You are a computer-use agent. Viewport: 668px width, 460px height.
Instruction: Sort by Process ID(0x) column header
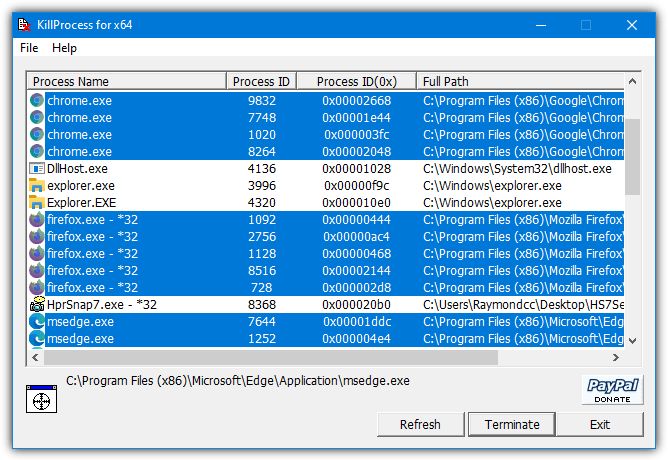click(356, 81)
